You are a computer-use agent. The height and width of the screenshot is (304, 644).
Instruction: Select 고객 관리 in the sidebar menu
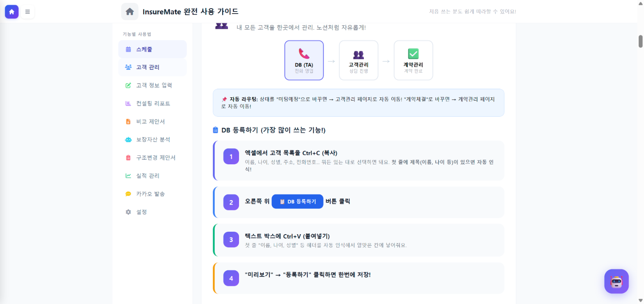pos(152,67)
